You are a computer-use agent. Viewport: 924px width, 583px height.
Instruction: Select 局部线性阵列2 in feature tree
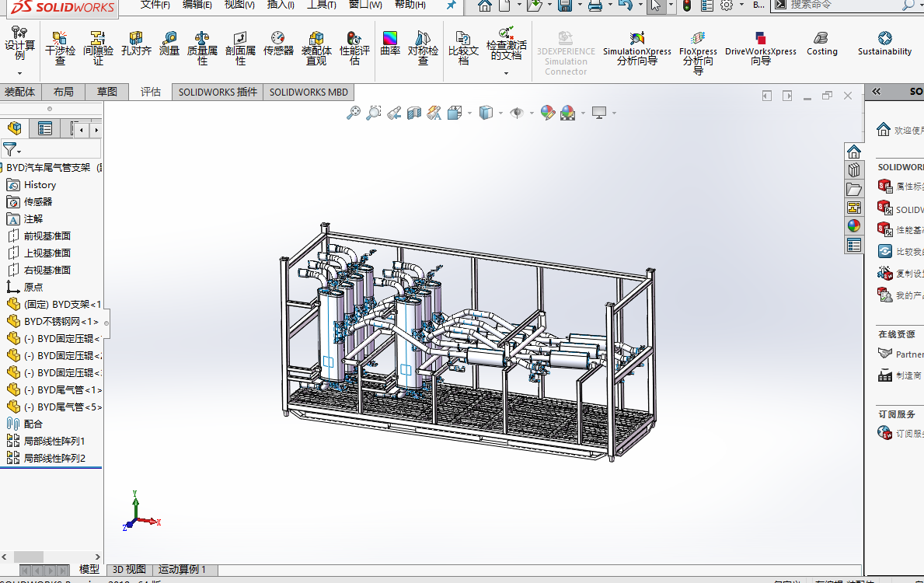tap(47, 458)
